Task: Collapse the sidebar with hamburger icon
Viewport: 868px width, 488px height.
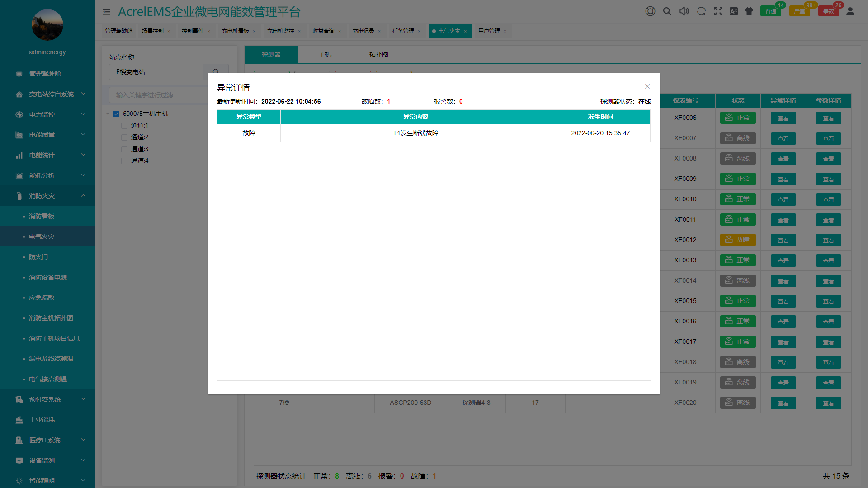Action: pos(107,12)
